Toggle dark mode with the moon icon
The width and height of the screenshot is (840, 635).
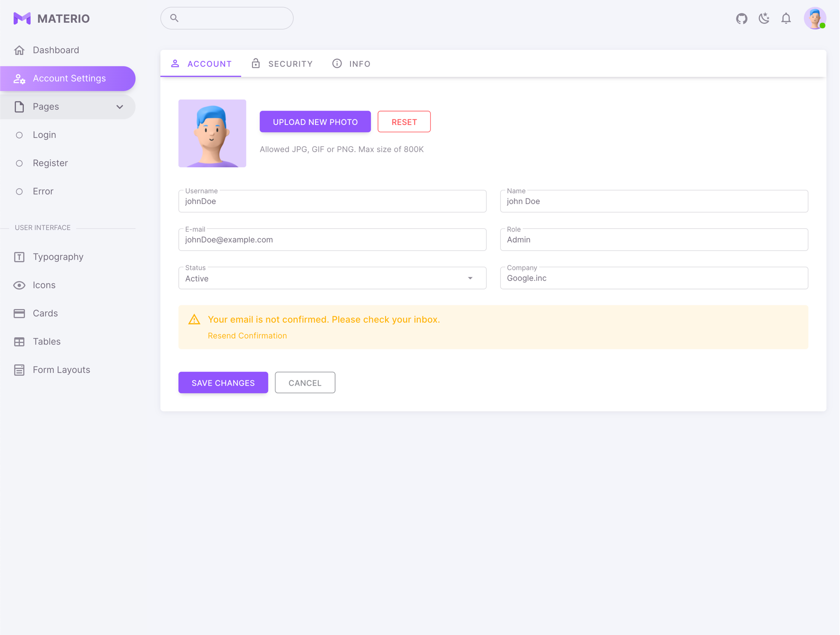tap(764, 18)
